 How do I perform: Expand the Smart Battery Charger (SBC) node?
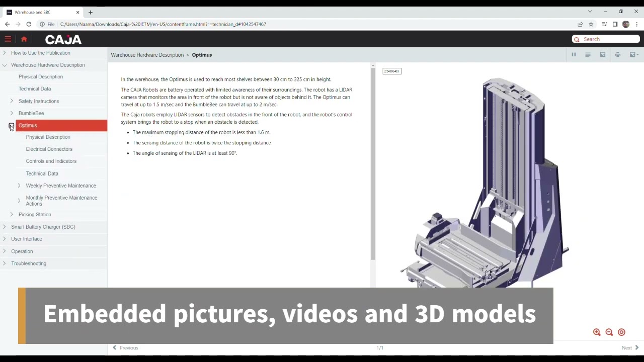coord(5,227)
